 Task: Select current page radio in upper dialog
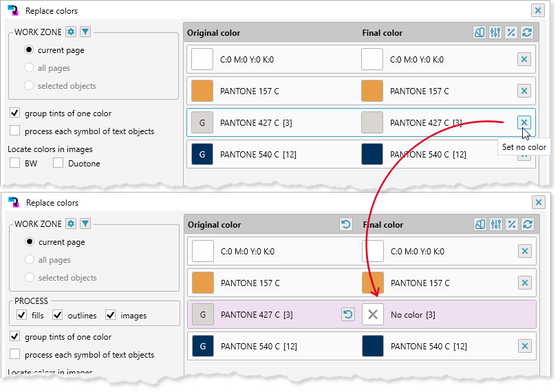[x=29, y=50]
